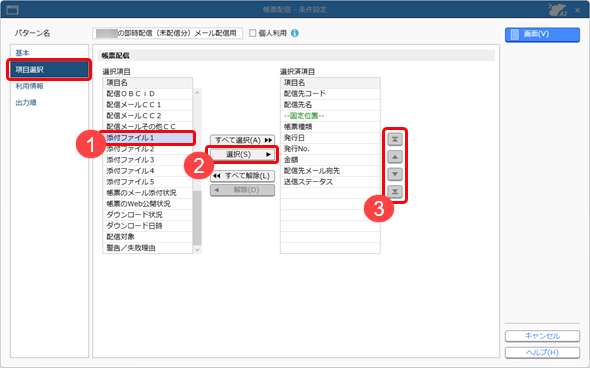590x368 pixels.
Task: Select 配信OBCiD in the list
Action: click(148, 94)
